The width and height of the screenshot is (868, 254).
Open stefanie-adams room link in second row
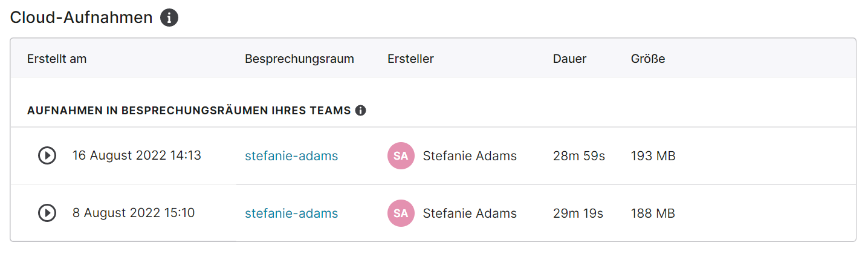(291, 213)
